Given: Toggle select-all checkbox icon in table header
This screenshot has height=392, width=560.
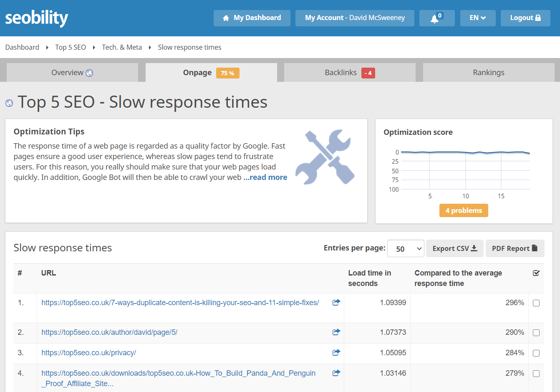Looking at the screenshot, I should click(x=536, y=273).
